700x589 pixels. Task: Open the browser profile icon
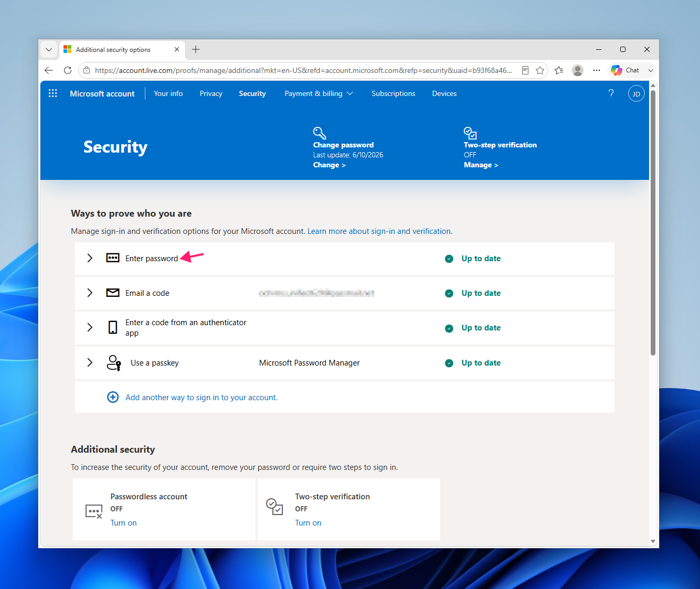pos(578,70)
